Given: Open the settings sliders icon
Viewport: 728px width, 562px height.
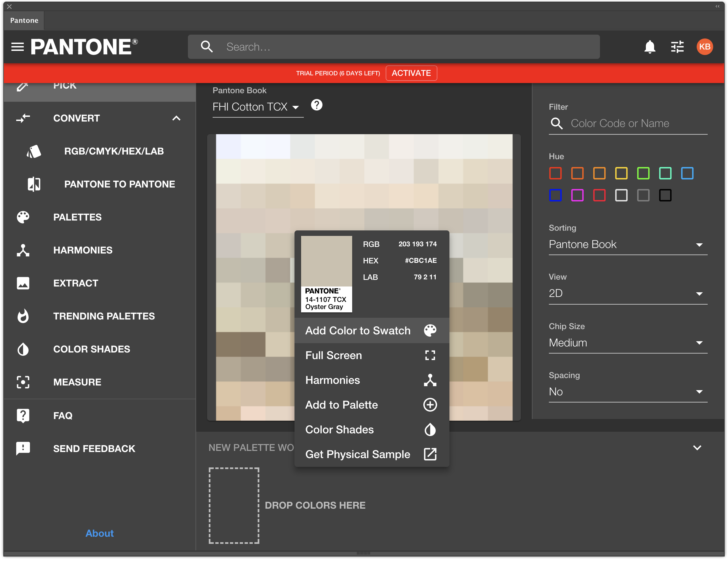Looking at the screenshot, I should coord(677,47).
